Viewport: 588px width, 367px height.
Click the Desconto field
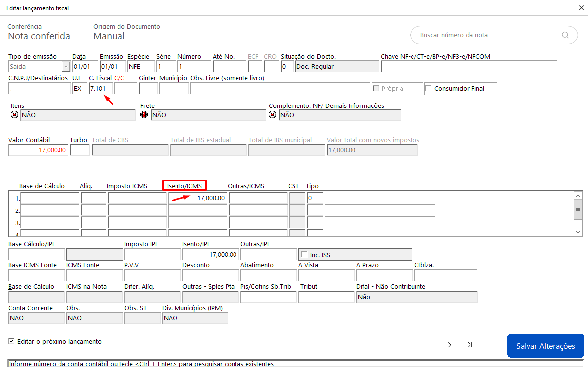click(x=210, y=276)
